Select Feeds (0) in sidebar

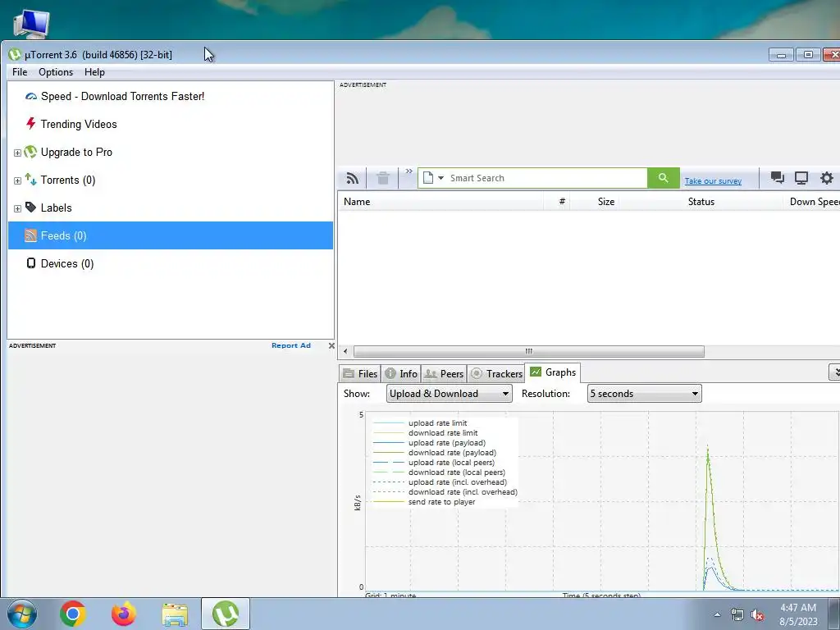coord(171,235)
